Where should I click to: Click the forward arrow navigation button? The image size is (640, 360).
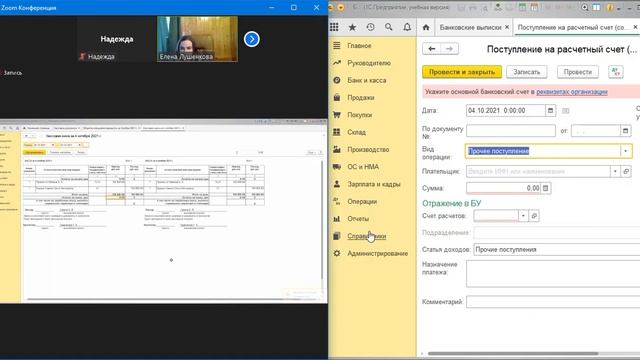pos(449,49)
